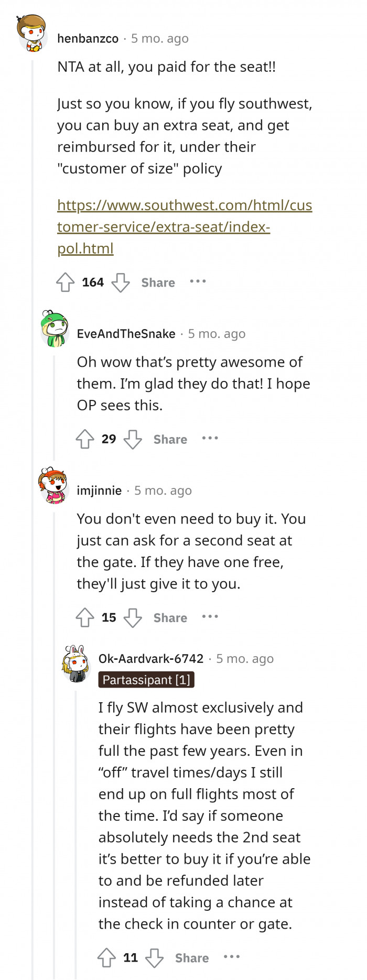
Task: Downvote Ok-Aardvark-6742's comment
Action: tap(154, 958)
